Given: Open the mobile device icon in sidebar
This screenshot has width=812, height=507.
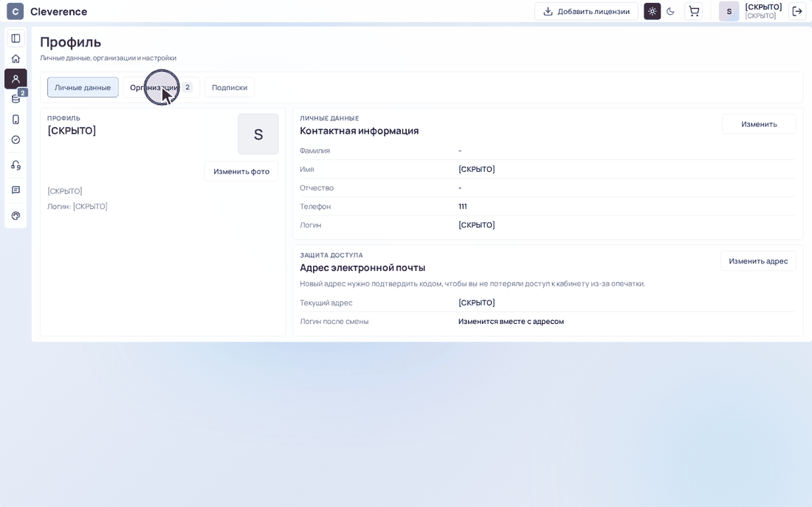Looking at the screenshot, I should (x=16, y=120).
